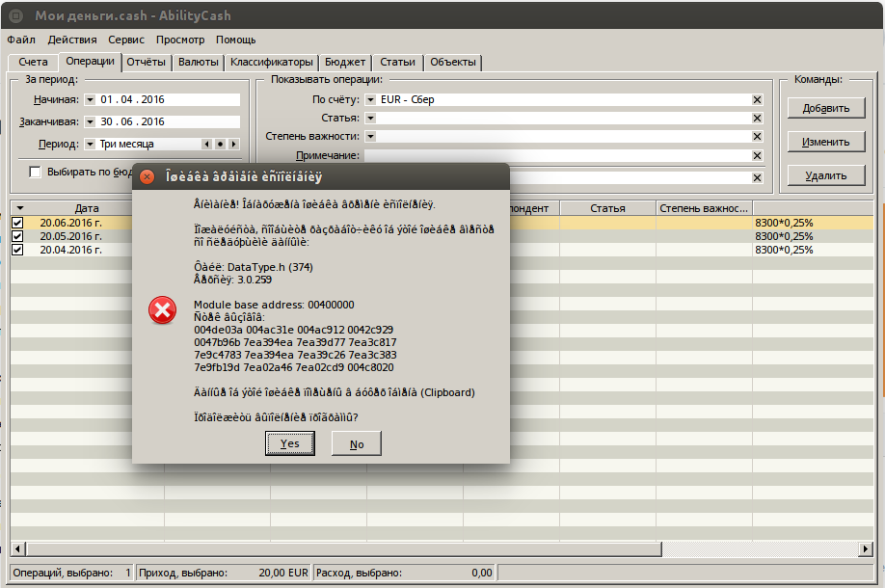This screenshot has width=885, height=588.
Task: Enable 'Выбирать по бюджету' checkbox
Action: point(36,173)
